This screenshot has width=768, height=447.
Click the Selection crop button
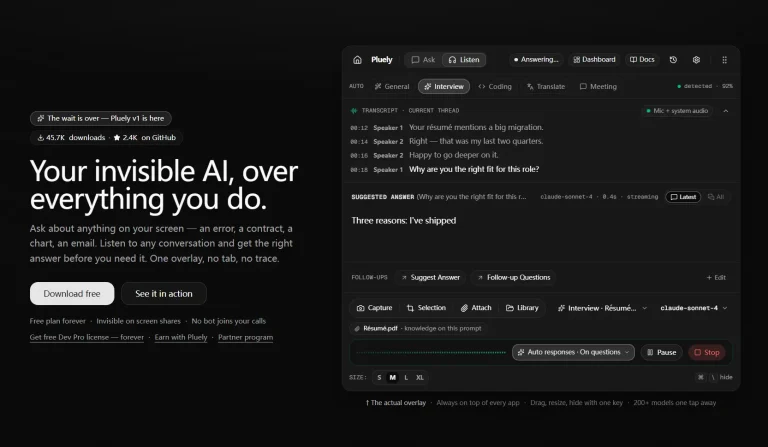[426, 308]
